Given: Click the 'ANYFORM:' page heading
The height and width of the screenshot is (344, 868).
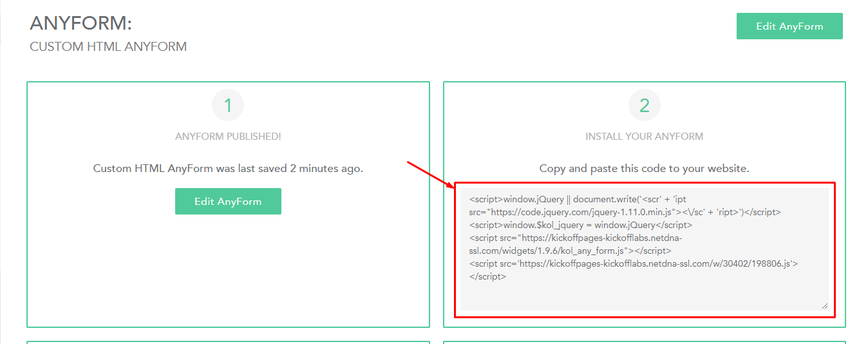Looking at the screenshot, I should (81, 23).
